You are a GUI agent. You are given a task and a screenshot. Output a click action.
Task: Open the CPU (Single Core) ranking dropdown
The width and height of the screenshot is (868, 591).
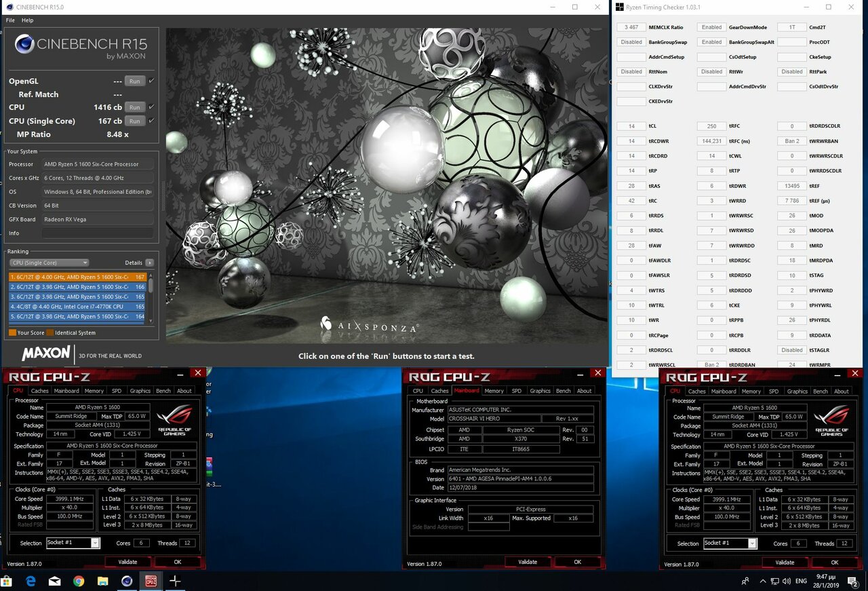click(49, 263)
